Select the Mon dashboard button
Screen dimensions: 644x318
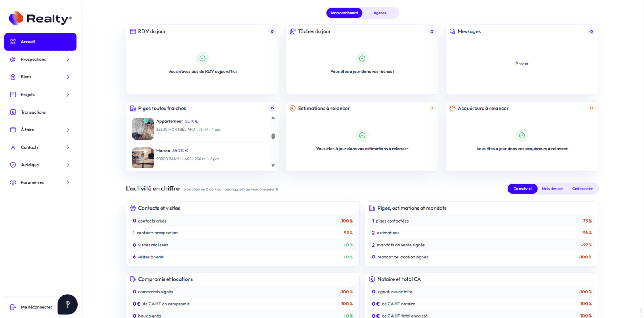(x=344, y=13)
